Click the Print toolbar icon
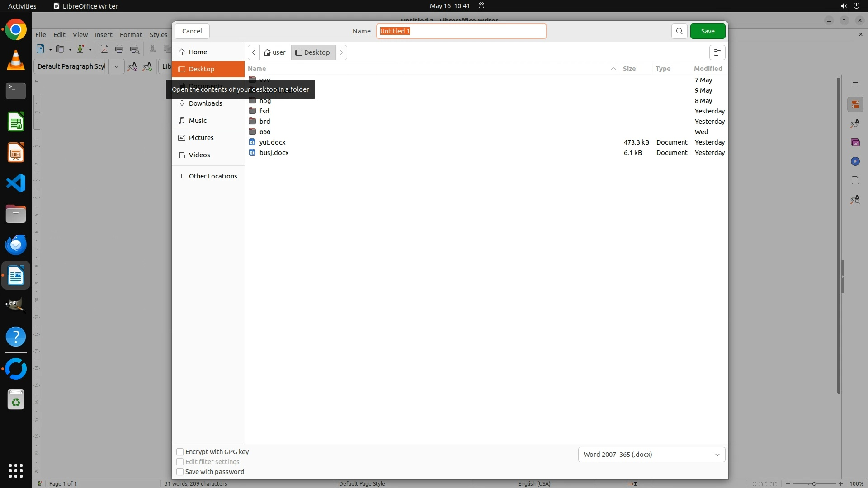Viewport: 868px width, 488px height. [119, 49]
